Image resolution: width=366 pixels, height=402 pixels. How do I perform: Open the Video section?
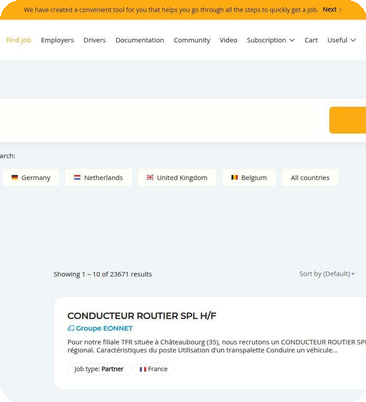(228, 40)
